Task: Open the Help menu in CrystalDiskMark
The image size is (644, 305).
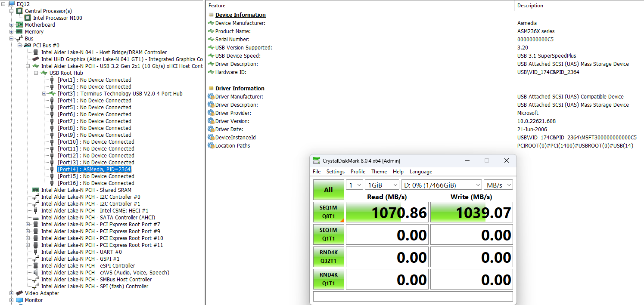Action: (x=398, y=171)
